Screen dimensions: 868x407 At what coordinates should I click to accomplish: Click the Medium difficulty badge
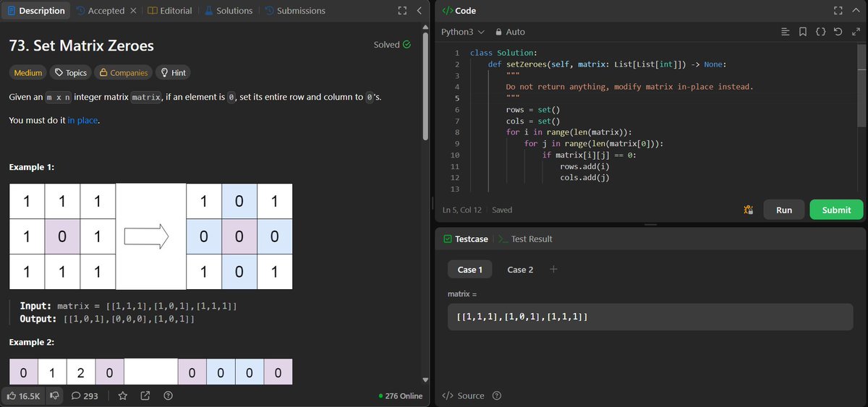coord(28,72)
